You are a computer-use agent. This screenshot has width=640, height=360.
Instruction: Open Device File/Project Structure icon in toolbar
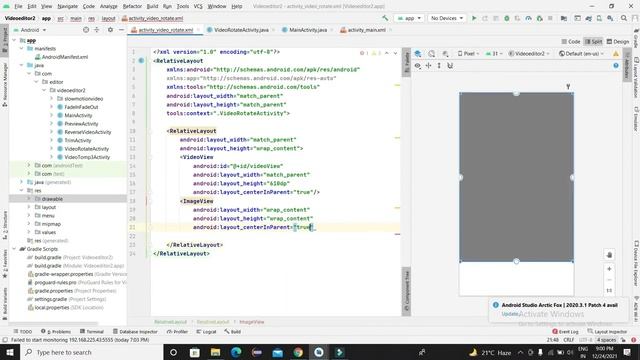pos(564,18)
